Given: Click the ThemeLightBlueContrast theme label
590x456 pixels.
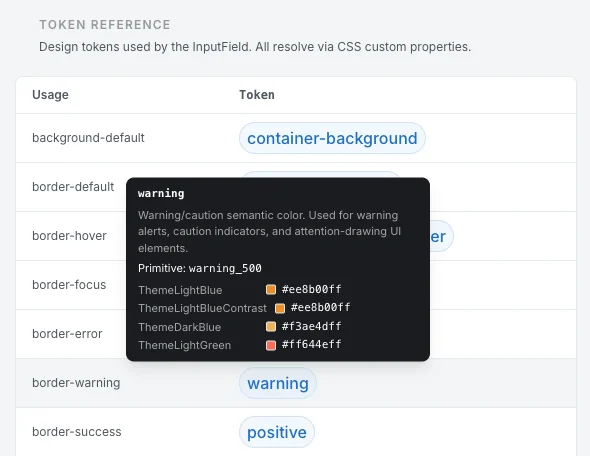Looking at the screenshot, I should [x=202, y=308].
